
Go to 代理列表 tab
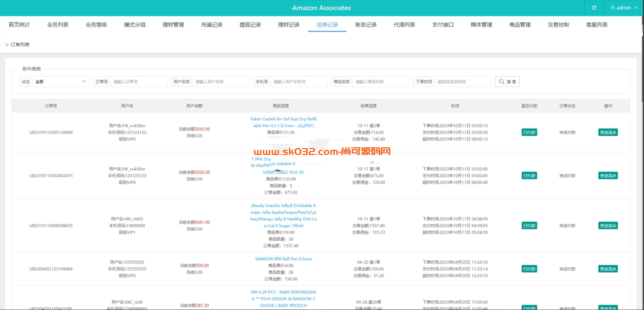click(x=404, y=25)
